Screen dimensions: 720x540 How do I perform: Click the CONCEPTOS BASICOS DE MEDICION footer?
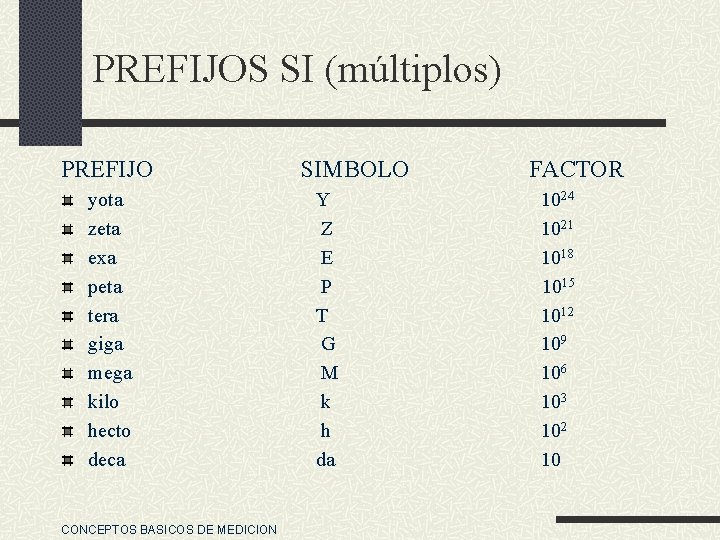coord(169,529)
